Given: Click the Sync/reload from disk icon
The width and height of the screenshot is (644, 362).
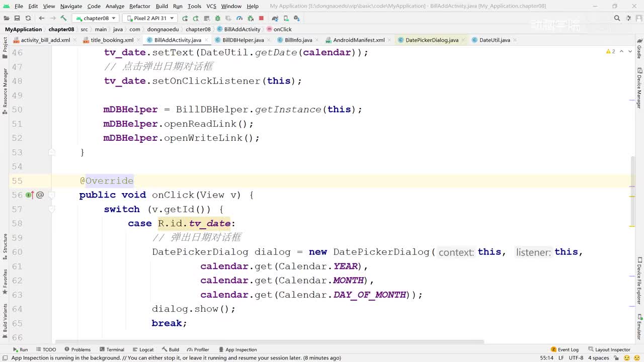Looking at the screenshot, I should (x=28, y=18).
